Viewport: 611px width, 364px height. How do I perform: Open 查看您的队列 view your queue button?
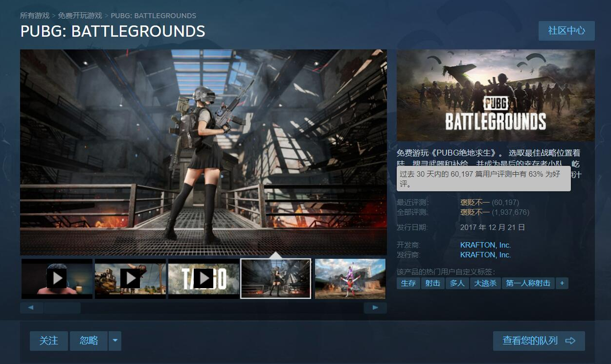(x=539, y=341)
